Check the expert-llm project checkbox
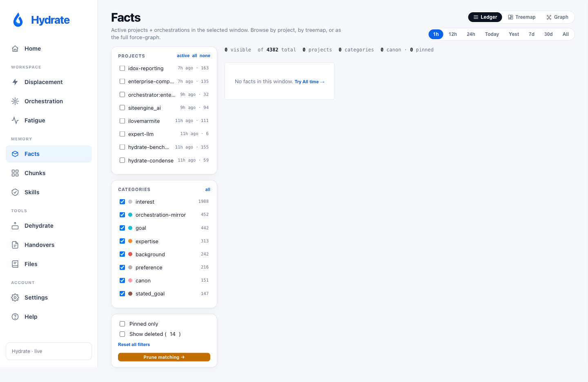Viewport: 588px width, 382px height. click(x=122, y=134)
